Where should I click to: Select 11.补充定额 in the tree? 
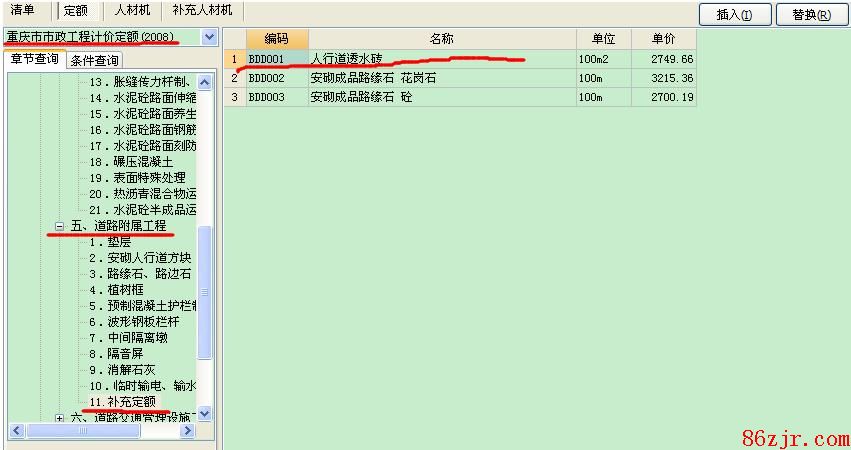point(122,402)
